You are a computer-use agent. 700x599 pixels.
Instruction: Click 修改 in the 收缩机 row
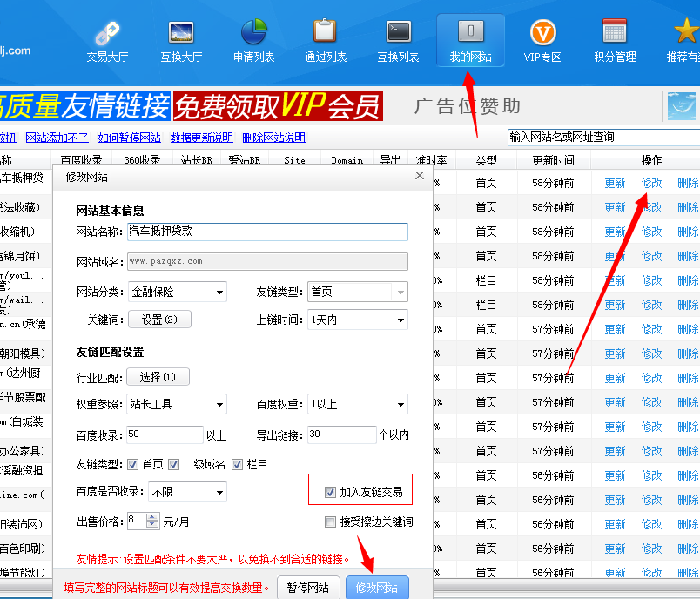651,232
